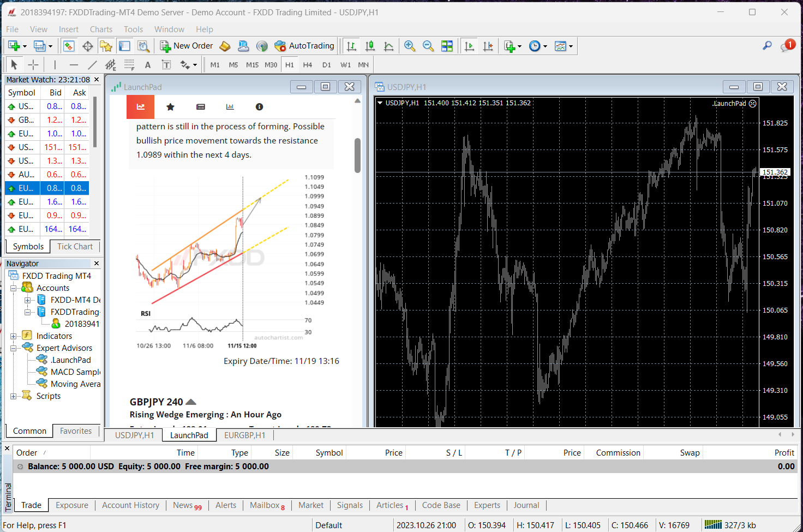Open the Data Window crosshair icon

coord(87,46)
